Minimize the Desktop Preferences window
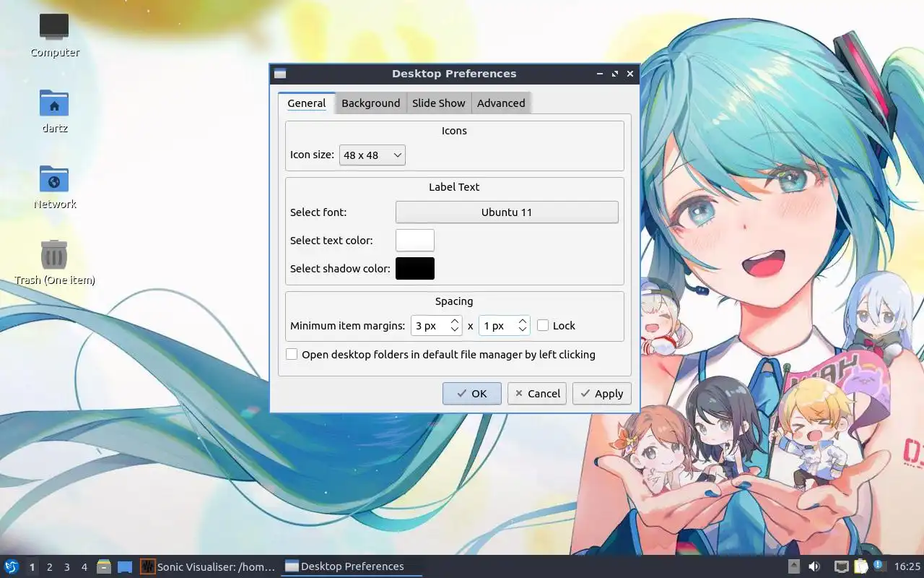This screenshot has width=924, height=578. [600, 74]
